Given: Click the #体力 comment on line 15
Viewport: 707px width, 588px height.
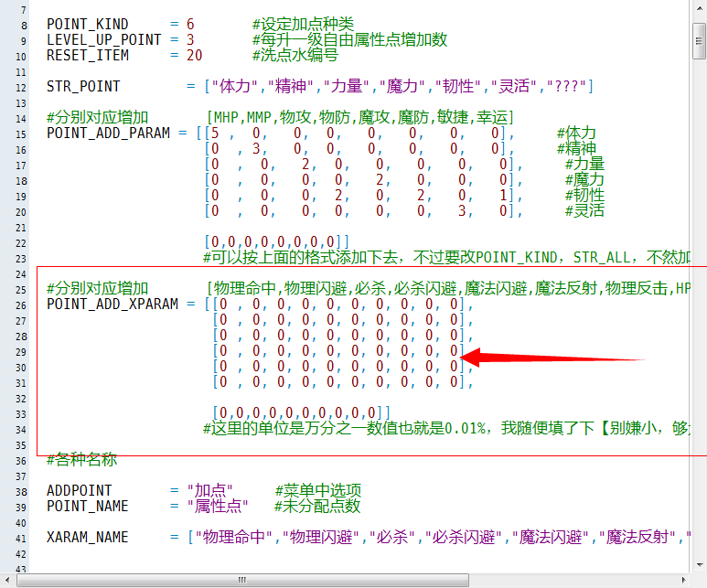Looking at the screenshot, I should pyautogui.click(x=577, y=133).
